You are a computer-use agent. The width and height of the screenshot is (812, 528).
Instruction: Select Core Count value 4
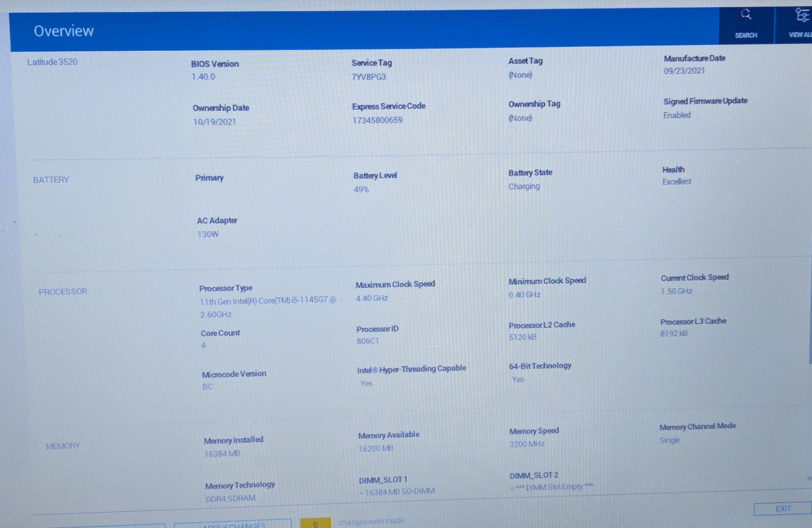[204, 345]
